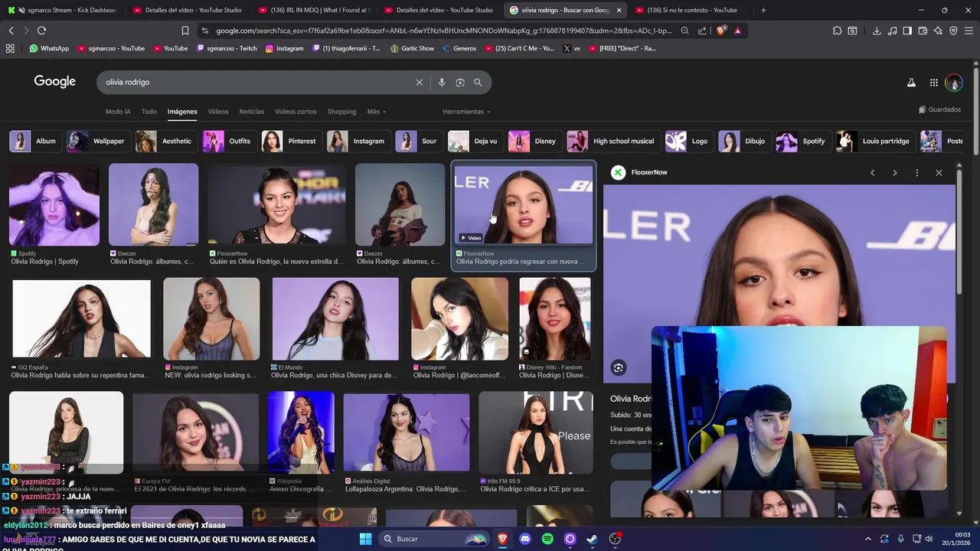Clear the Google search box text

[x=419, y=83]
